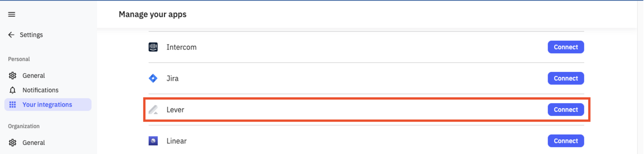
Task: Click the Your integrations grid icon
Action: coord(12,105)
